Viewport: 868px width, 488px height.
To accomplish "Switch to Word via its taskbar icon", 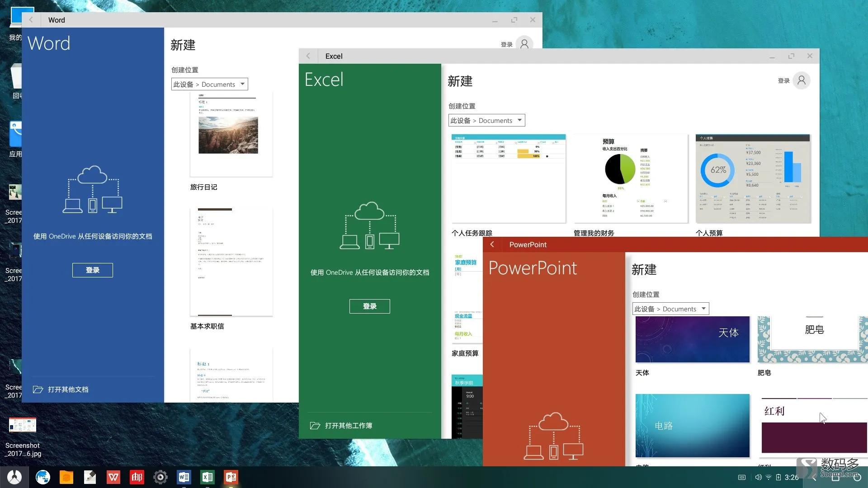I will 184,477.
